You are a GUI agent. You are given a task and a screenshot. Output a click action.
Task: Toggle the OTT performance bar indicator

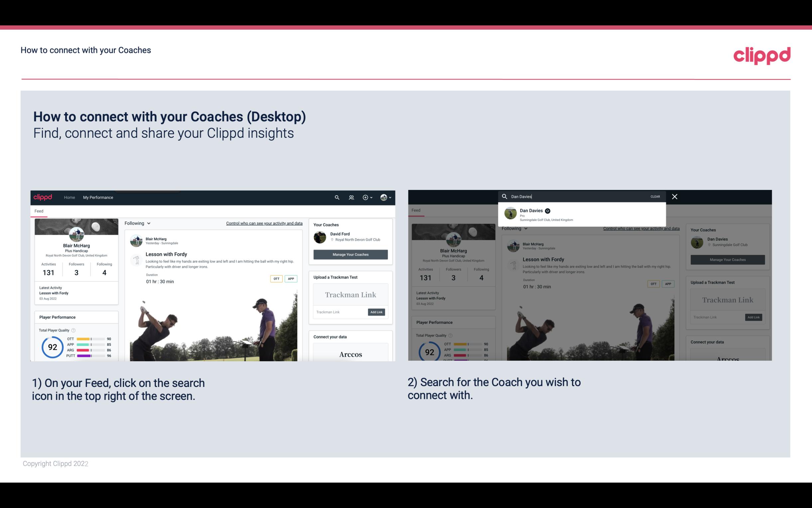[x=91, y=339]
